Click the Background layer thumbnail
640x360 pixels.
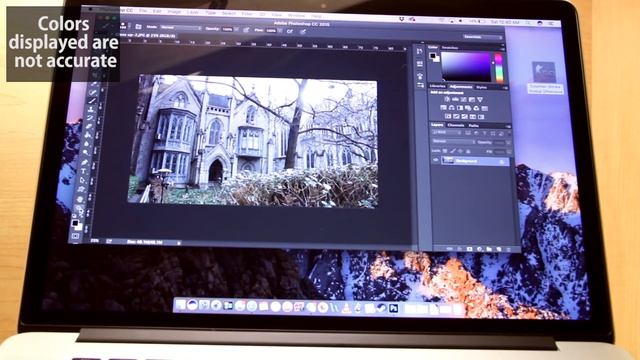(449, 160)
